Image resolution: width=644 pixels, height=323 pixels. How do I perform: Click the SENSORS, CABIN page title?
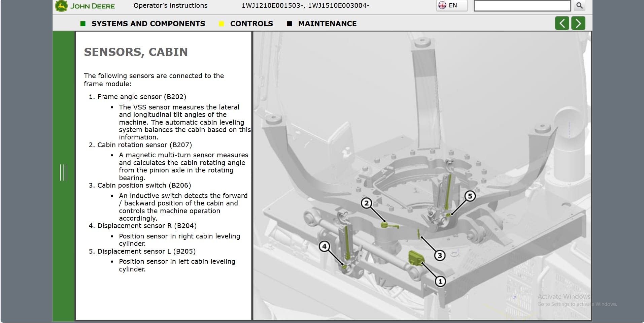(x=136, y=52)
